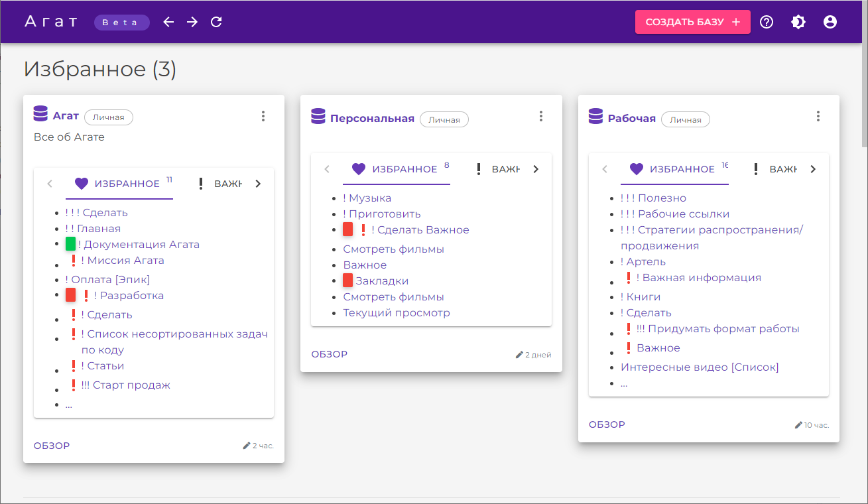This screenshot has height=504, width=868.
Task: Open the Документация Агата link
Action: pyautogui.click(x=141, y=244)
